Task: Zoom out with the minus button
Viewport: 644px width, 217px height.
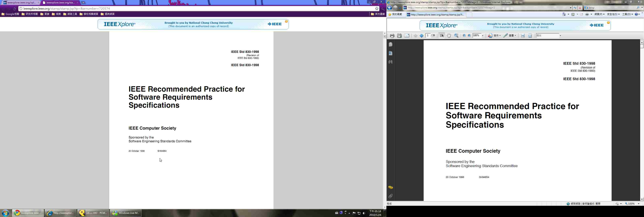Action: 464,36
